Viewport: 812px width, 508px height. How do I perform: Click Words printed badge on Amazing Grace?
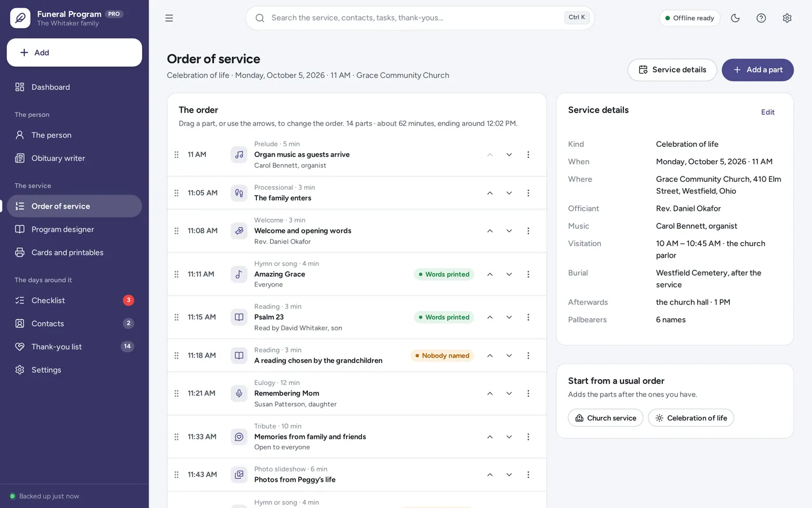pyautogui.click(x=444, y=275)
